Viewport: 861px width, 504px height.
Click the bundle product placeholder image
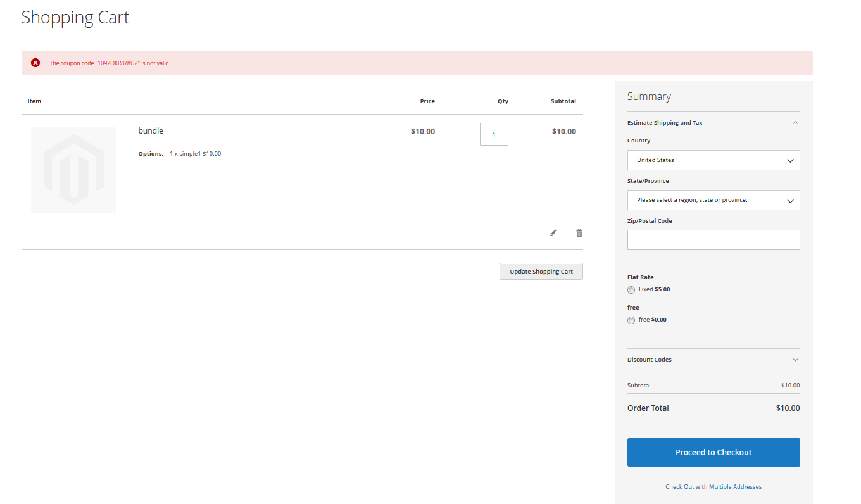pyautogui.click(x=73, y=170)
